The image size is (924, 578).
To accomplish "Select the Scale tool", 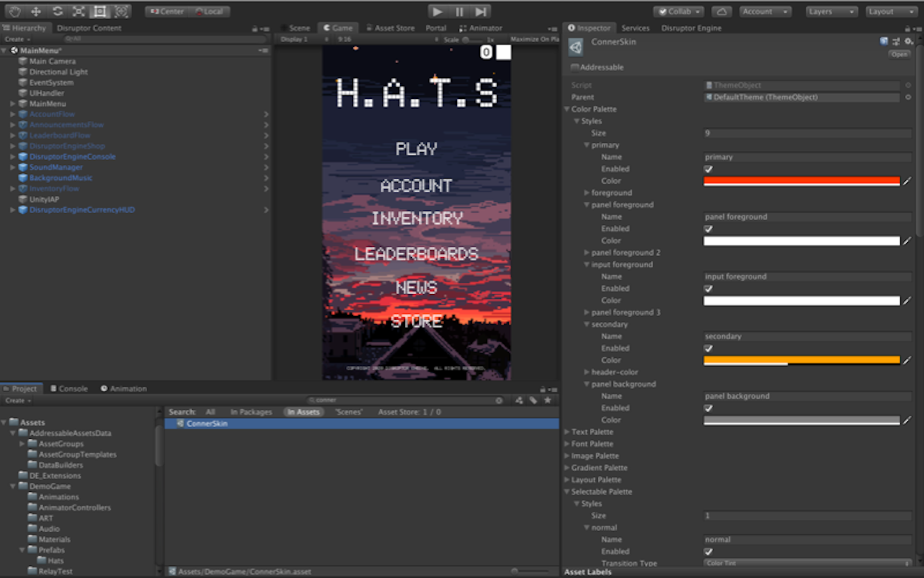I will [x=78, y=11].
